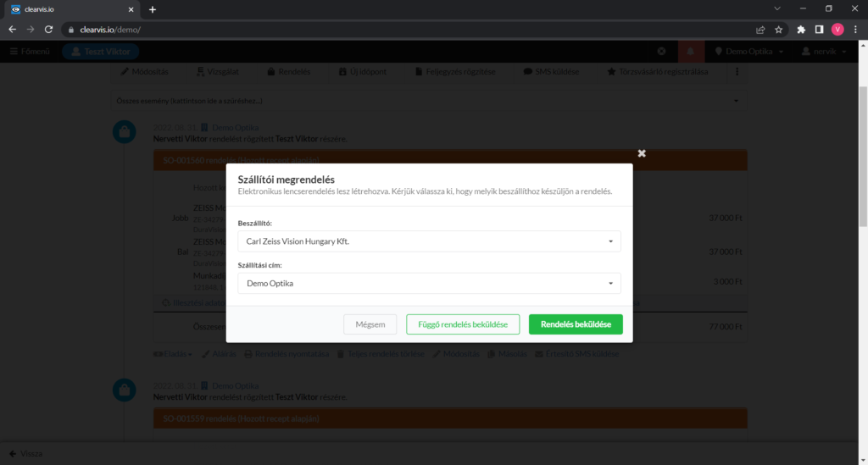Screen dimensions: 868x465
Task: Open the Demo Optika location dropdown
Action: [x=749, y=52]
